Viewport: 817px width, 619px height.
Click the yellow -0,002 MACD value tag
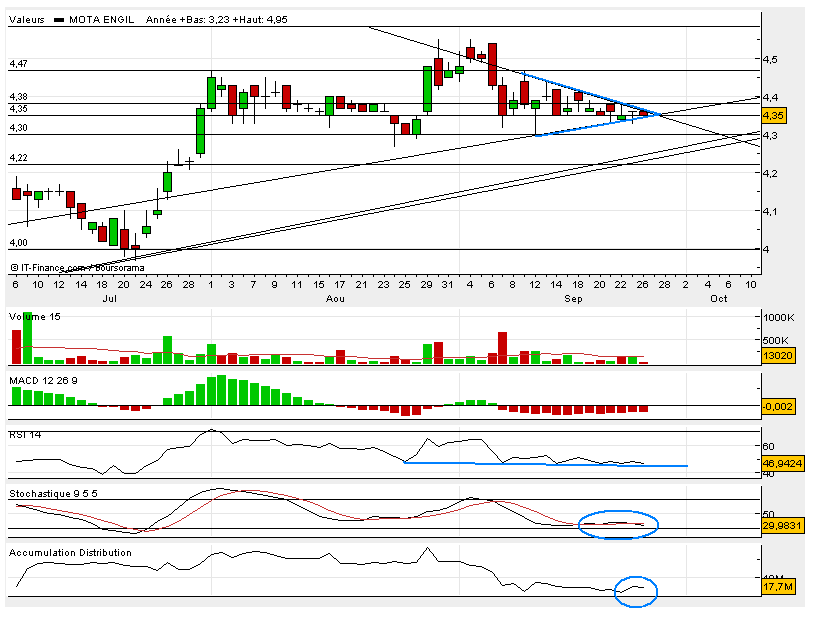pos(778,406)
